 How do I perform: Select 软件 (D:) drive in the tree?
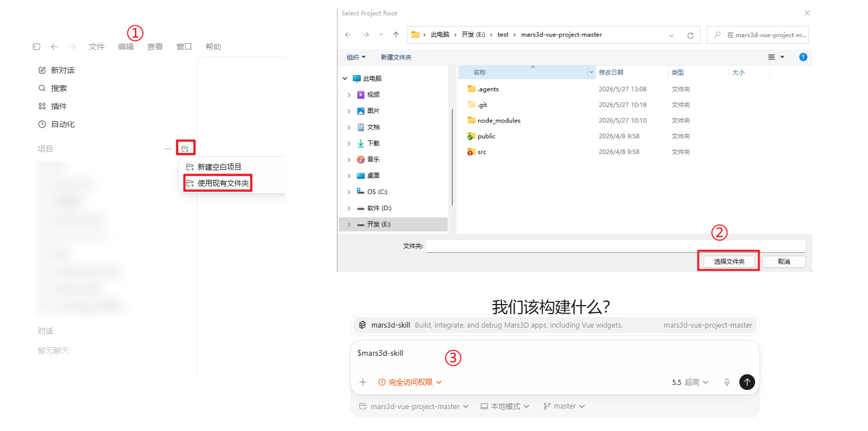tap(379, 208)
